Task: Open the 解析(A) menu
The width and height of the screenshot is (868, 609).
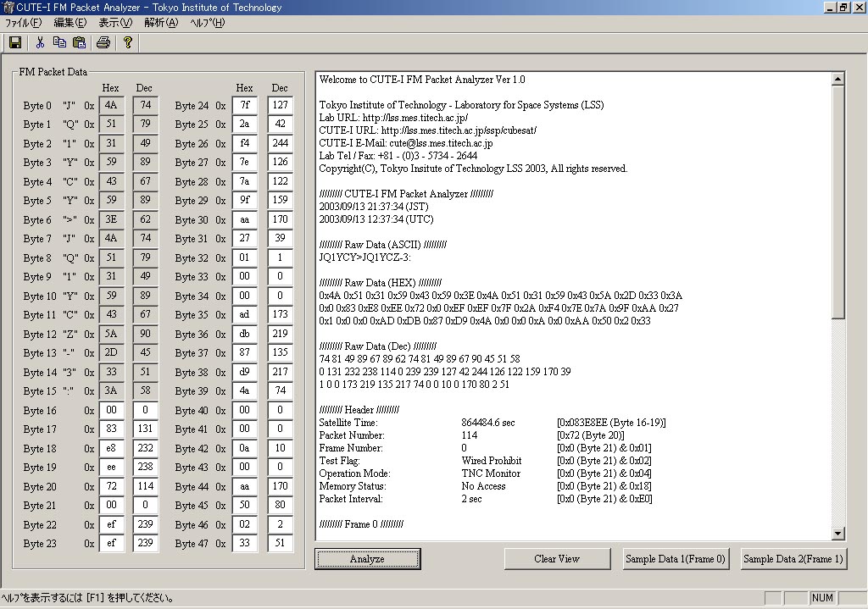Action: coord(161,23)
